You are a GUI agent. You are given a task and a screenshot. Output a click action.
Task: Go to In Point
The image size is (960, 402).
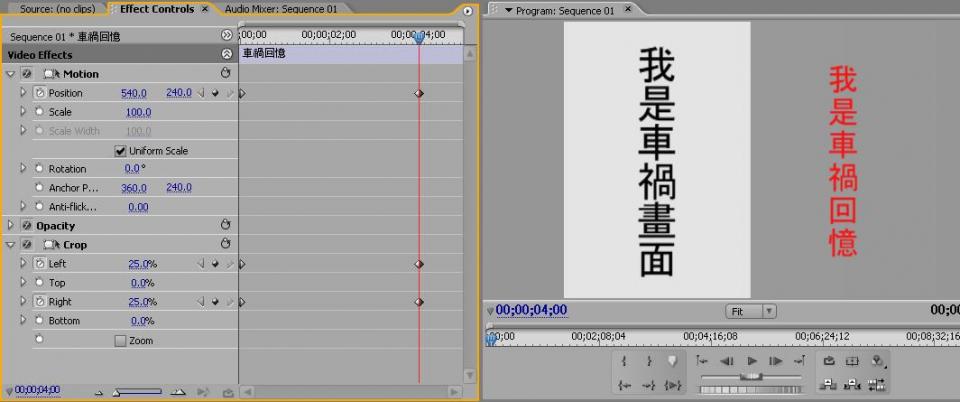(624, 385)
